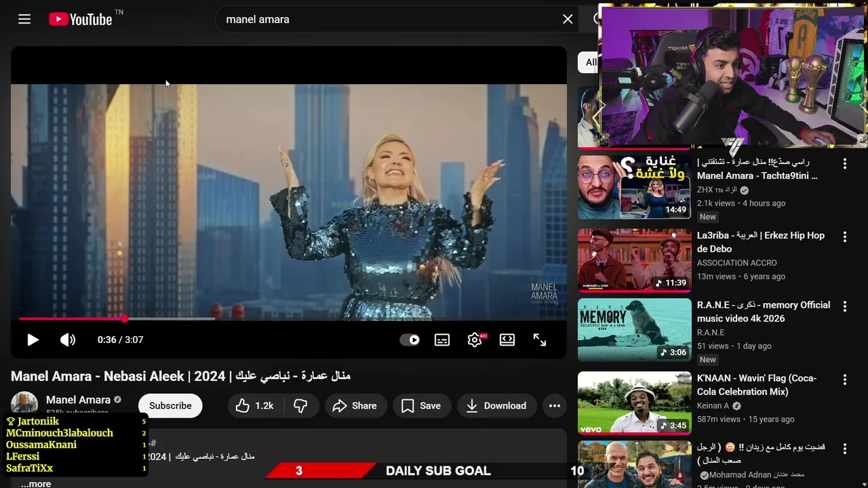
Task: Mute the video with the speaker icon
Action: [x=68, y=340]
